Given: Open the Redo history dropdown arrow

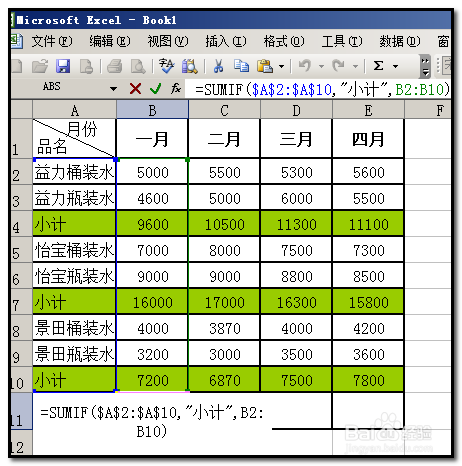Looking at the screenshot, I should [355, 66].
